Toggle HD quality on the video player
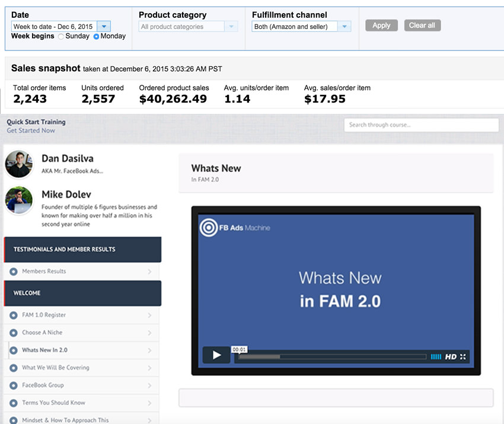 click(451, 357)
